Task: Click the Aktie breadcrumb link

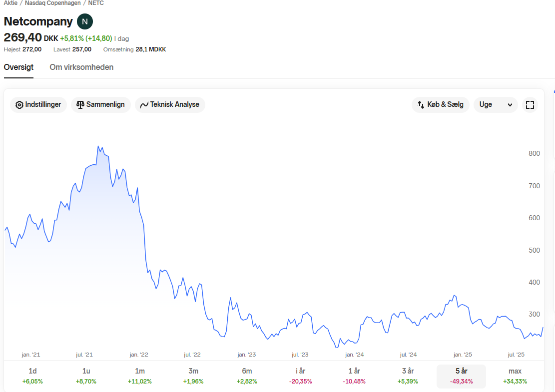Action: [x=10, y=3]
